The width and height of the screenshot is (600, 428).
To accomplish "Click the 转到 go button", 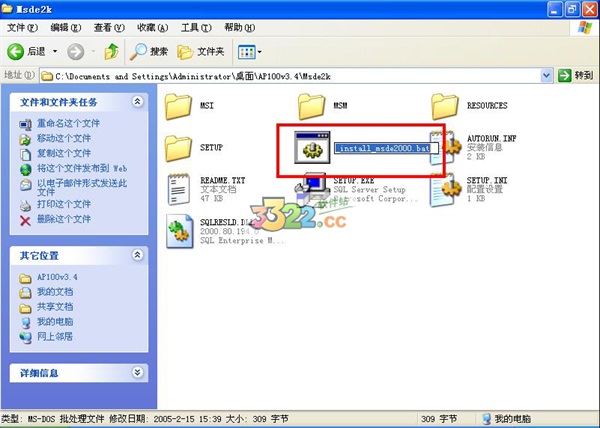I will click(x=576, y=76).
